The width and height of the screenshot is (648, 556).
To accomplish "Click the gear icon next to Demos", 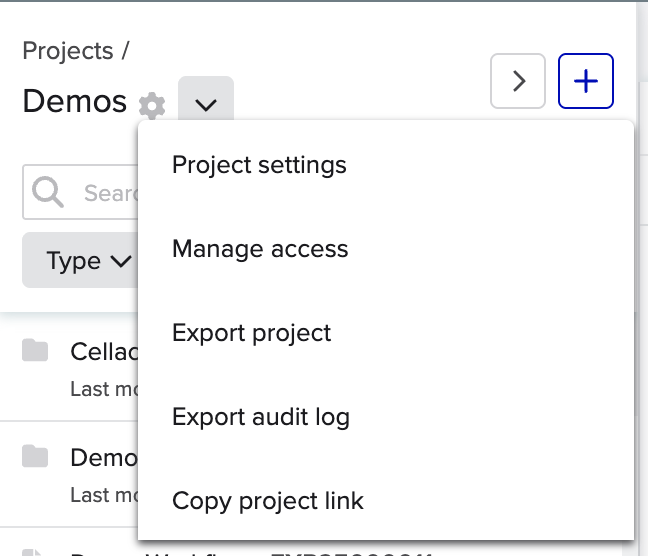I will tap(152, 104).
